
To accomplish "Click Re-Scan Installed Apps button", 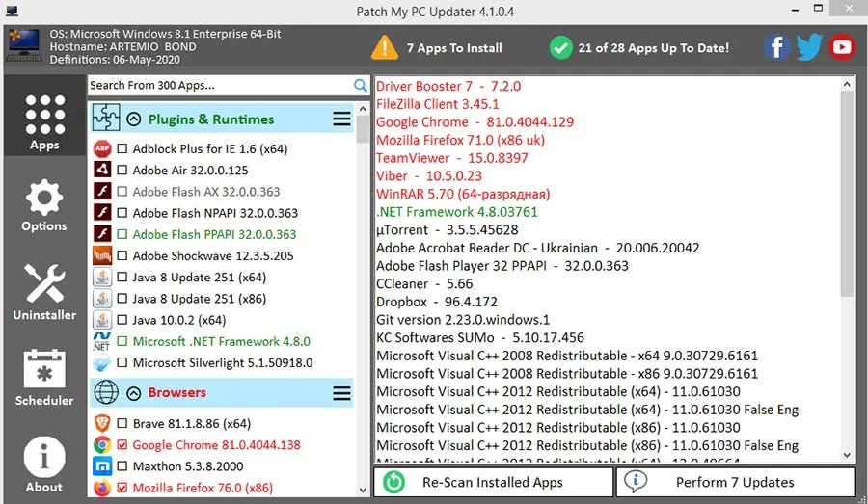I will pos(493,482).
